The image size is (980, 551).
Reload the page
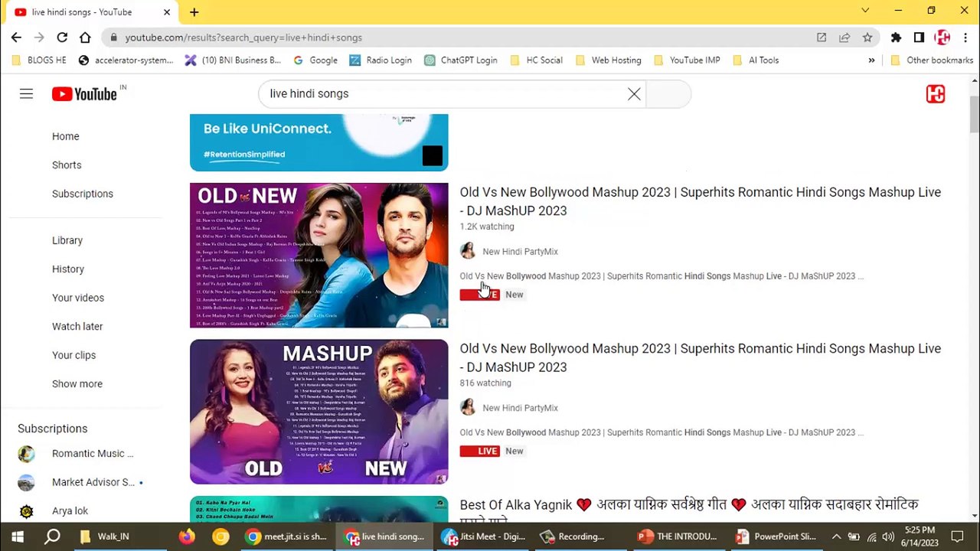click(62, 37)
